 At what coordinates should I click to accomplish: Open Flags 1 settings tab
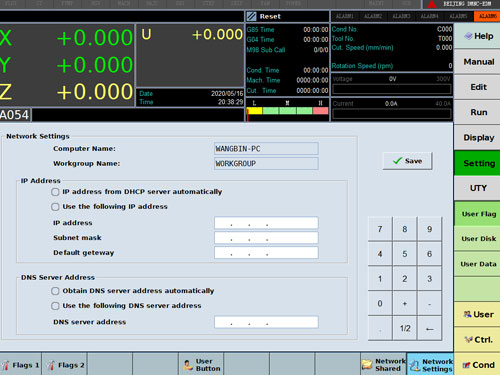21,365
